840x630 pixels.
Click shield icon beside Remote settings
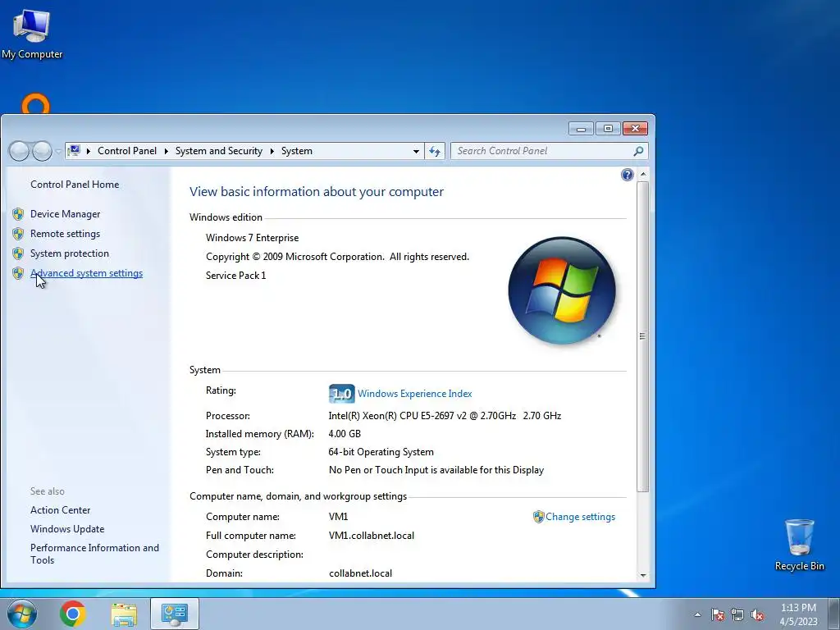click(18, 234)
